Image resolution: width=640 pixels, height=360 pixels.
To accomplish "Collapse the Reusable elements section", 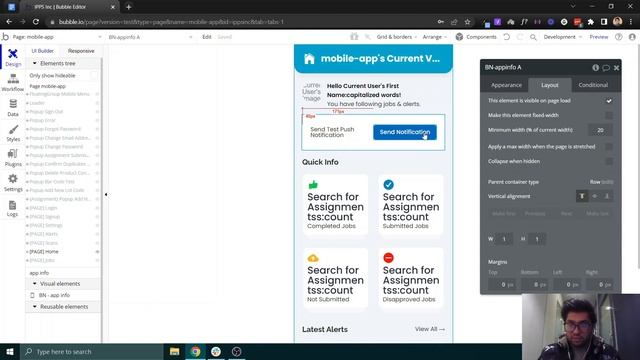I will coord(35,307).
